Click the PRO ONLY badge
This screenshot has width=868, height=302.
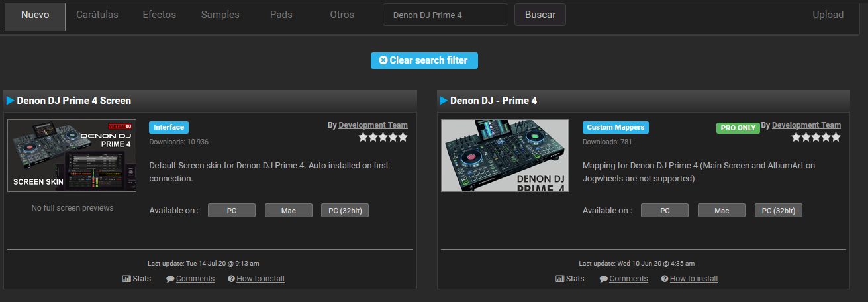738,128
